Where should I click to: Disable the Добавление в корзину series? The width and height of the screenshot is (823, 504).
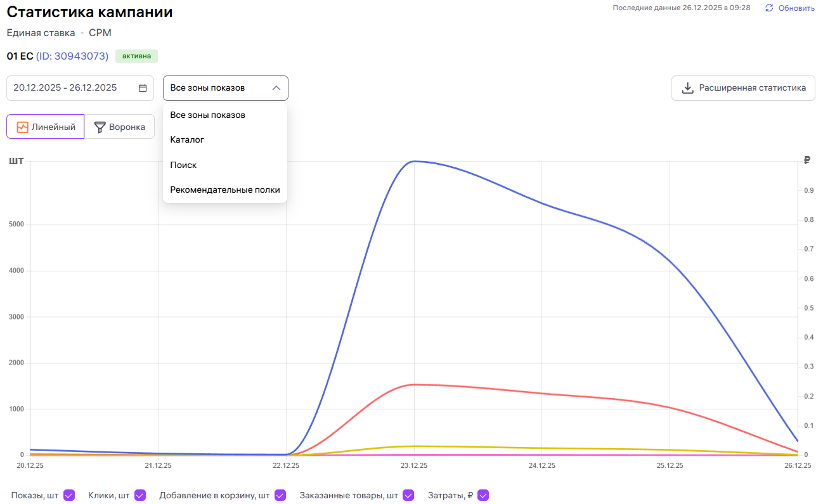280,495
